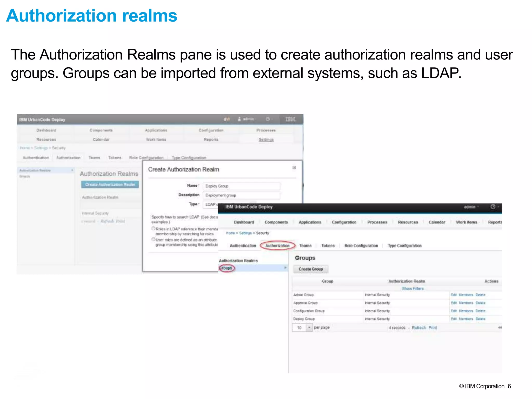Image resolution: width=532 pixels, height=399 pixels.
Task: Edit the Admin Group row
Action: point(454,295)
